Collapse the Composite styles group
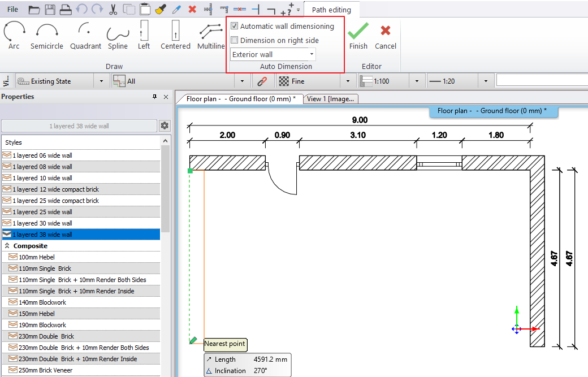The height and width of the screenshot is (377, 588). (7, 246)
